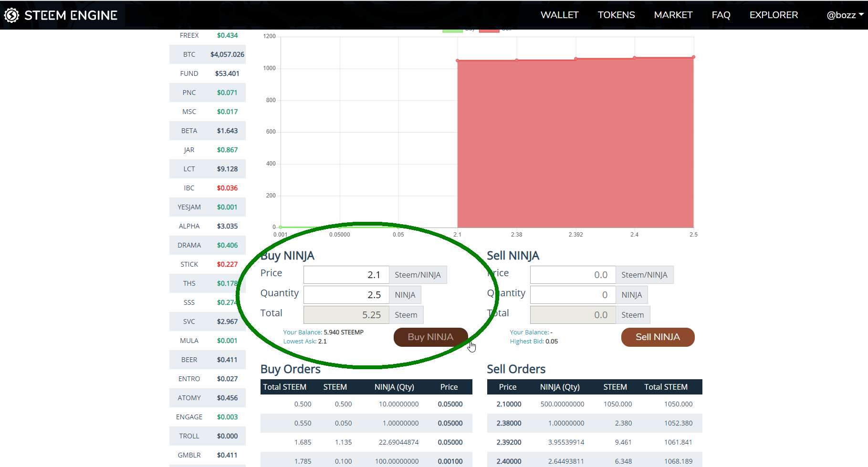Select the ALPHA token row
868x467 pixels.
[x=208, y=226]
